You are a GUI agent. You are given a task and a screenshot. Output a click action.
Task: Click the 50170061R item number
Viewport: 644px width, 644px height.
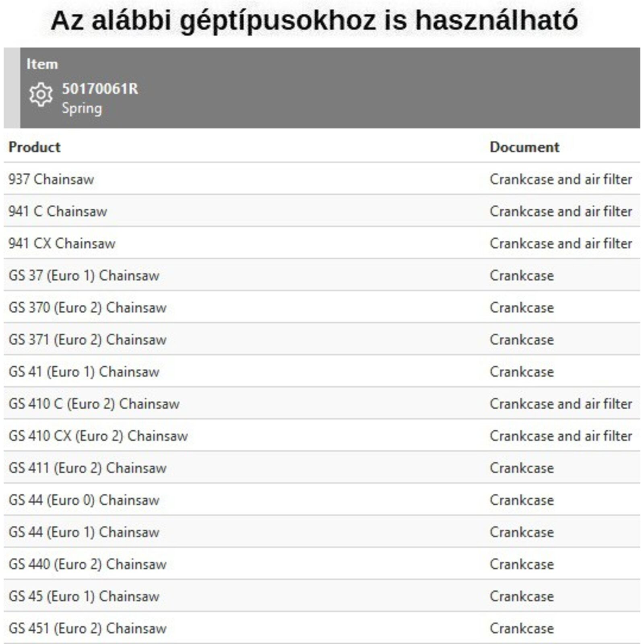tap(100, 89)
